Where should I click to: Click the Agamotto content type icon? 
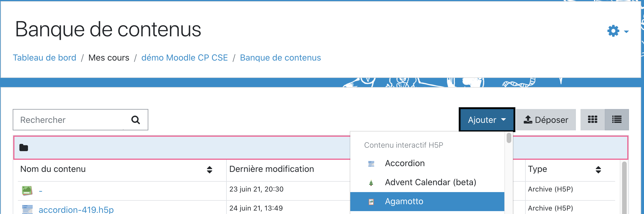[x=371, y=202]
